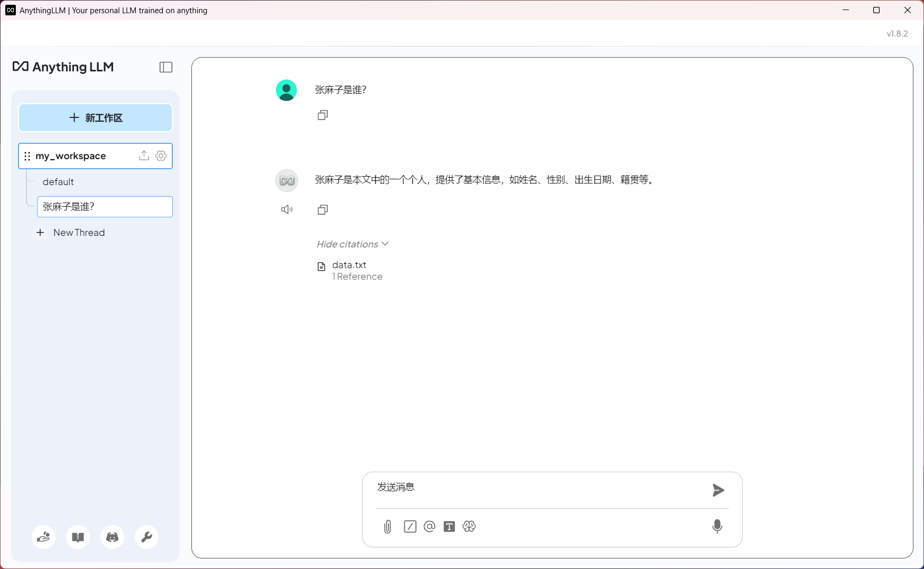
Task: Click the v1.8.2 version label
Action: coord(897,34)
